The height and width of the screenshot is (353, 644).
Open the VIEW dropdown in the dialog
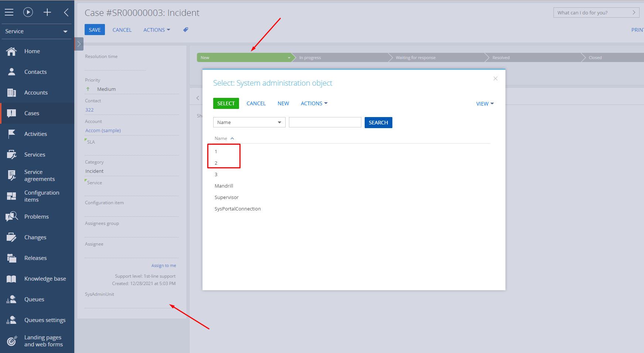coord(485,104)
